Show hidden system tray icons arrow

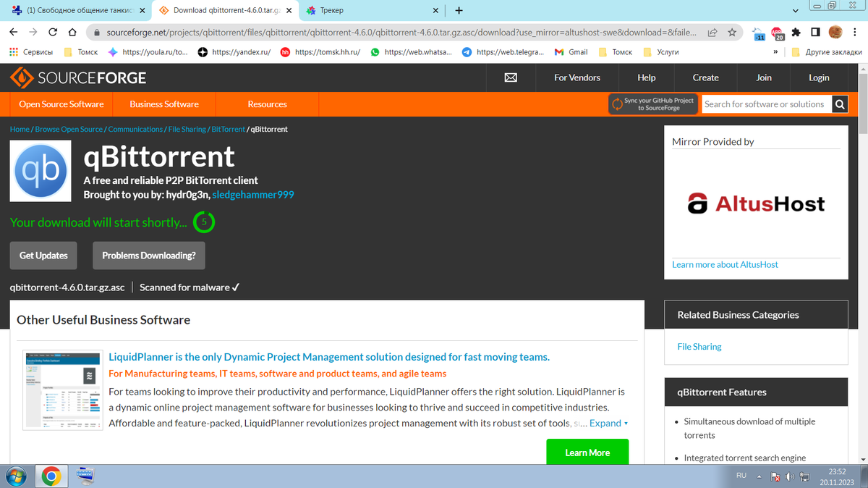759,476
